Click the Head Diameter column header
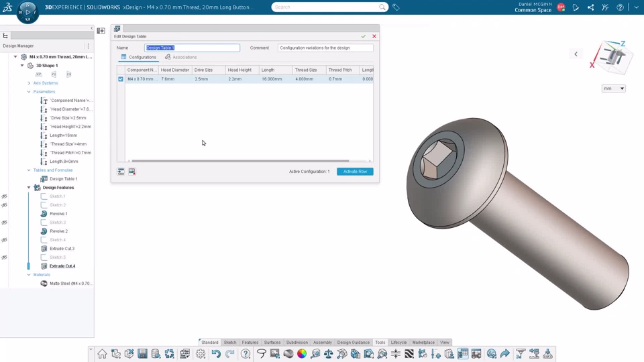 175,70
